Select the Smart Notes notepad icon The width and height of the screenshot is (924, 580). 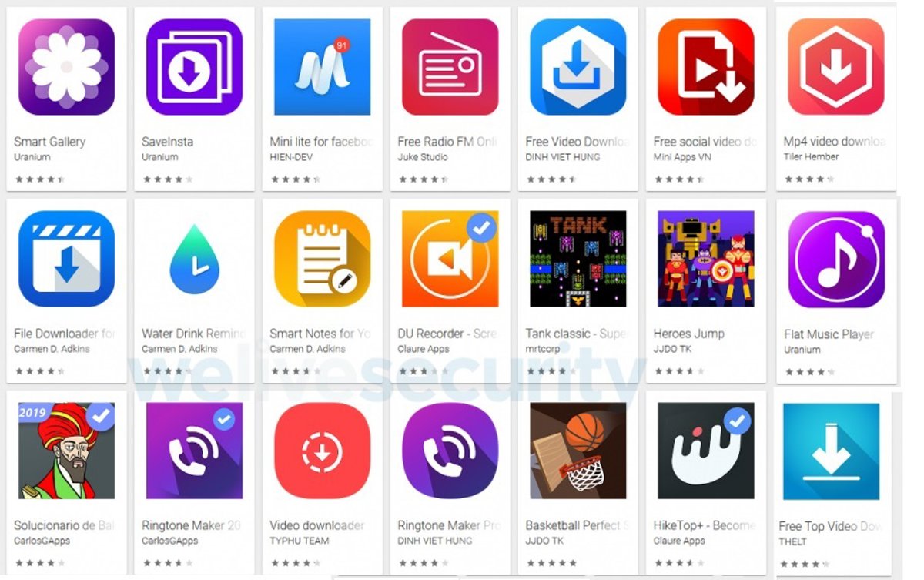coord(322,259)
